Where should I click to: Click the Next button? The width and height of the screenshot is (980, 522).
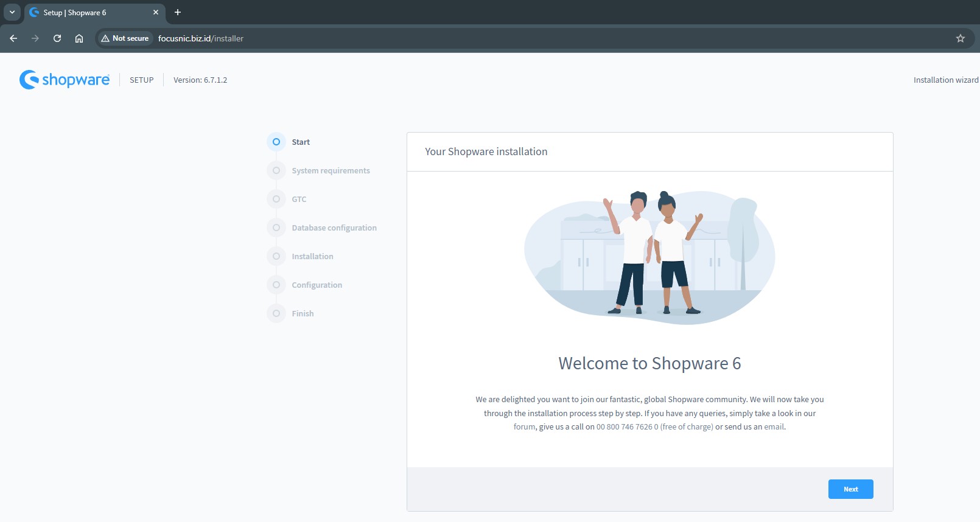point(850,489)
